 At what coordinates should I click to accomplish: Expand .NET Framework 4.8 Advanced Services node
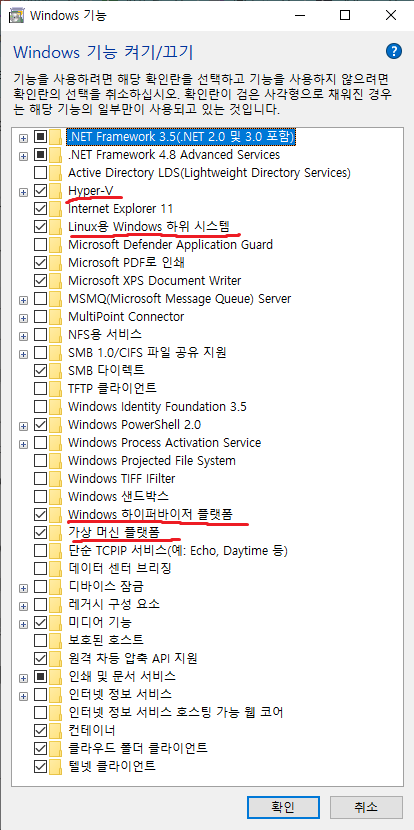23,156
